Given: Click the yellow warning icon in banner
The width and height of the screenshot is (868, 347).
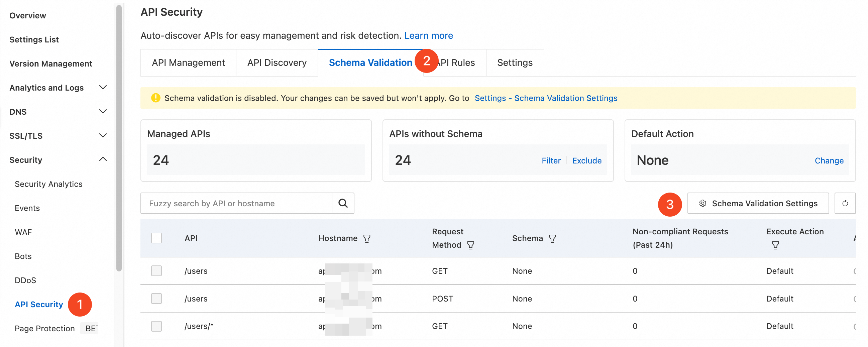Looking at the screenshot, I should click(155, 98).
